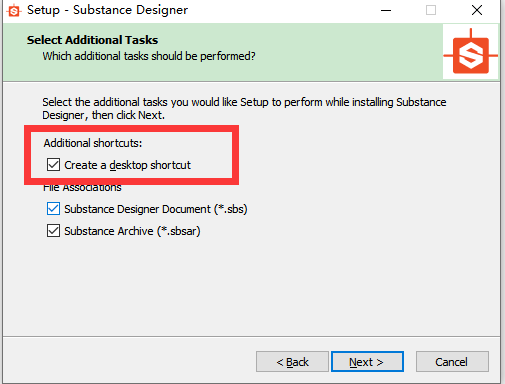Click the Substance Designer title bar icon
The width and height of the screenshot is (505, 384).
click(x=14, y=11)
